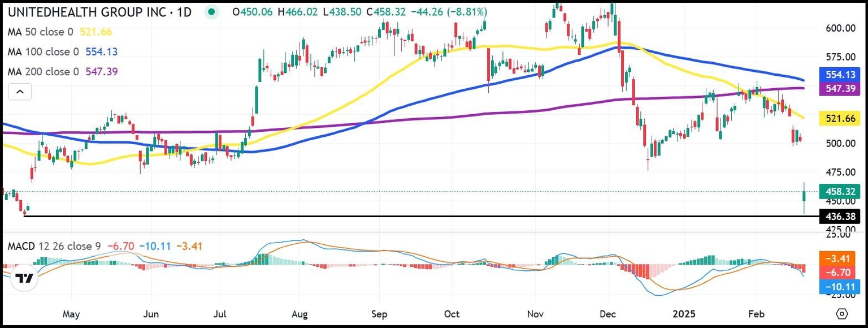Image resolution: width=868 pixels, height=328 pixels.
Task: Click the -10.11 blue MACD label
Action: coord(839,287)
